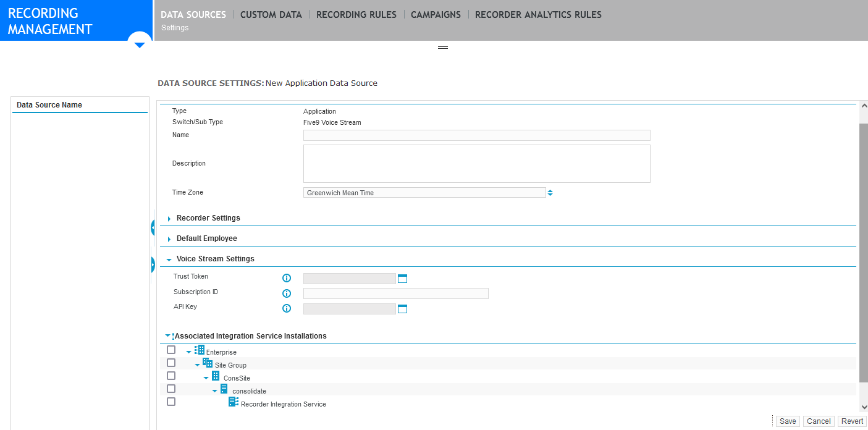The height and width of the screenshot is (430, 868).
Task: Open the Recording Rules tab
Action: tap(356, 14)
